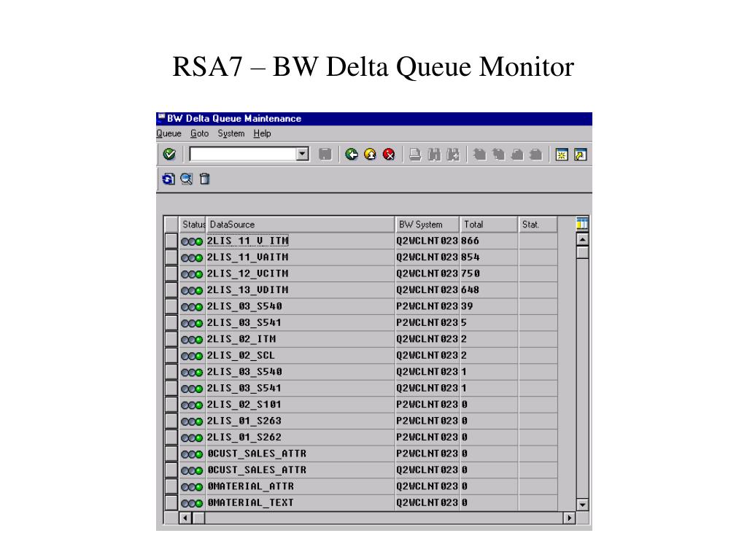
Task: Click the yellow Exit arrow icon
Action: [x=370, y=155]
